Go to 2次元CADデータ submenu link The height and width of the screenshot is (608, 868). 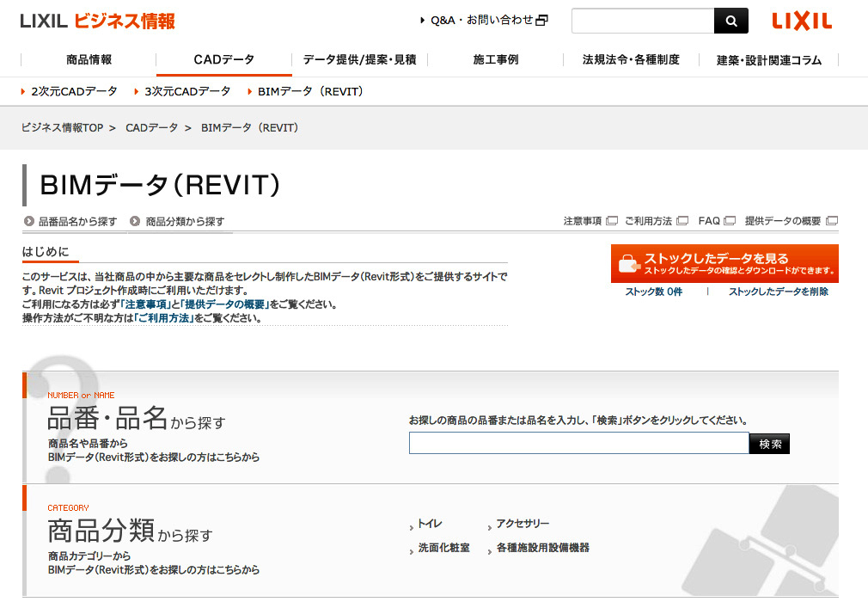click(74, 91)
